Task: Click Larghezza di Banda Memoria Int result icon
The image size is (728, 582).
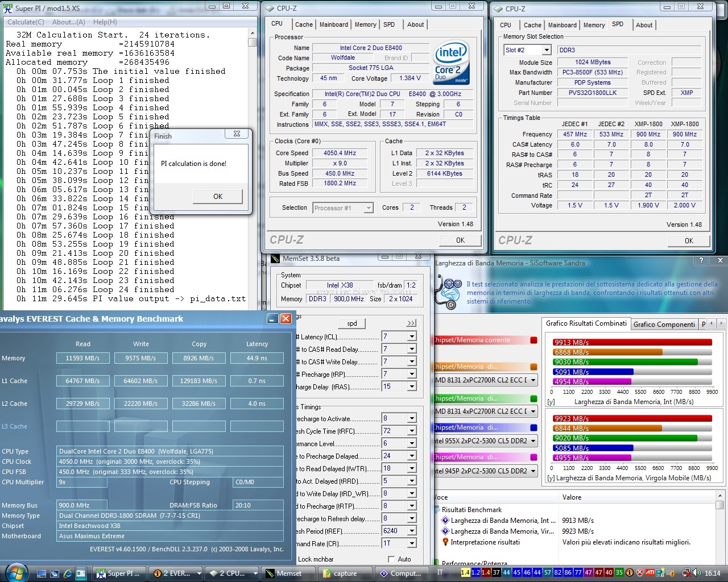Action: 445,520
